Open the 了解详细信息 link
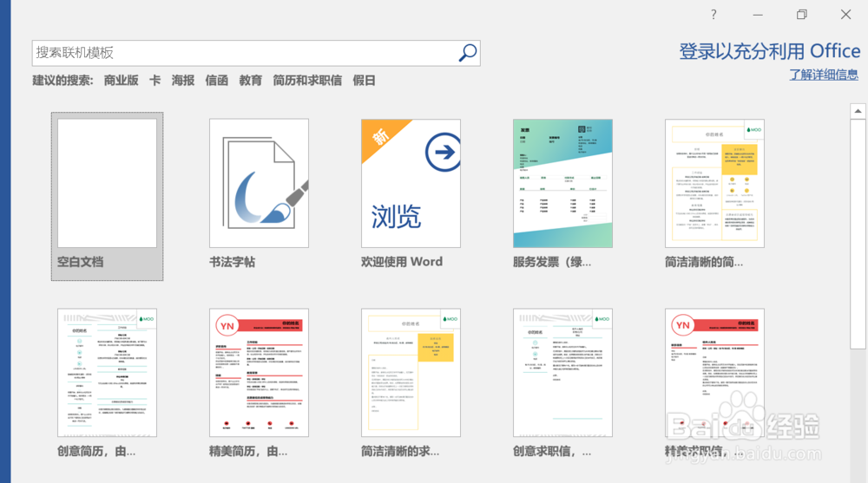 824,75
